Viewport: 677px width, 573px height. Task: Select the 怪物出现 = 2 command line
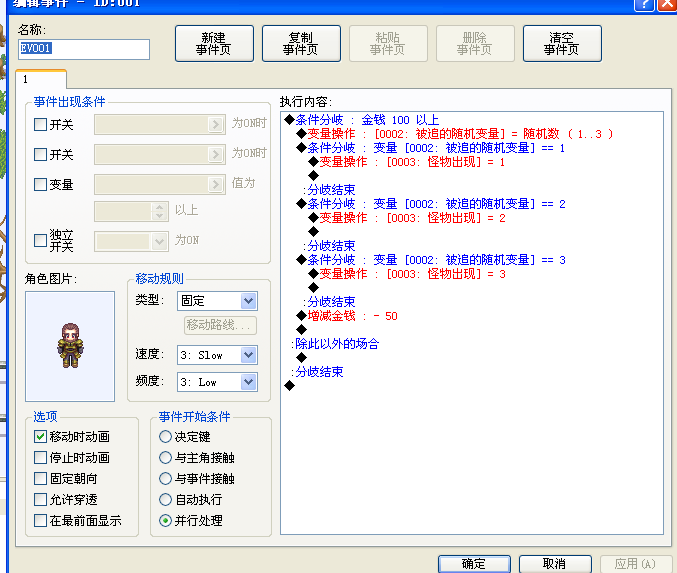[407, 218]
